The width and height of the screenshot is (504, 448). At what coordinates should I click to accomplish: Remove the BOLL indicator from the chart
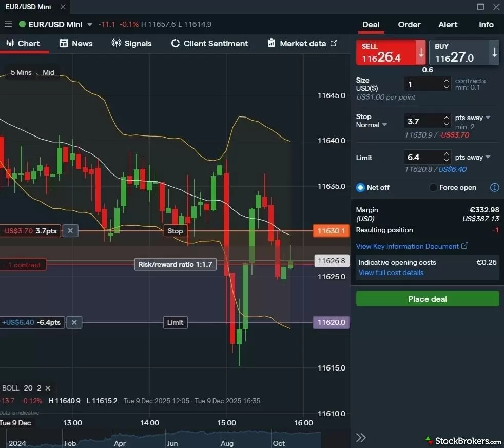[48, 388]
